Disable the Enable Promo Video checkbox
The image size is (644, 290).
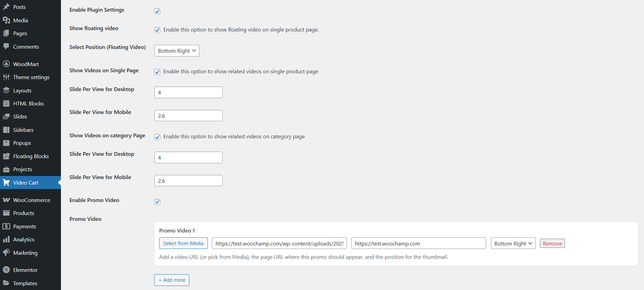pyautogui.click(x=157, y=202)
